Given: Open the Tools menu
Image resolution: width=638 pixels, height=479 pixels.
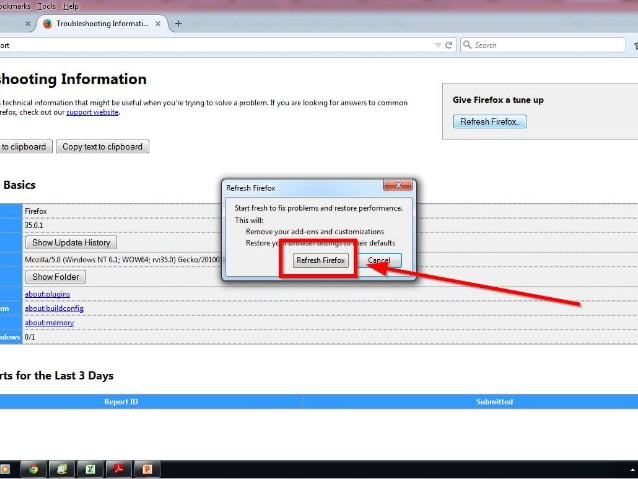Looking at the screenshot, I should click(x=46, y=6).
